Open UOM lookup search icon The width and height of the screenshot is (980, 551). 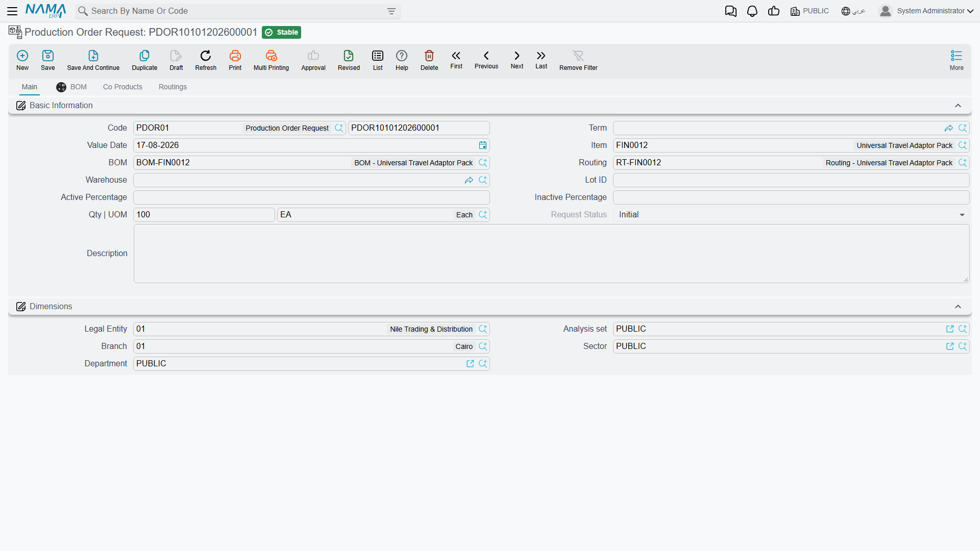[x=483, y=215]
